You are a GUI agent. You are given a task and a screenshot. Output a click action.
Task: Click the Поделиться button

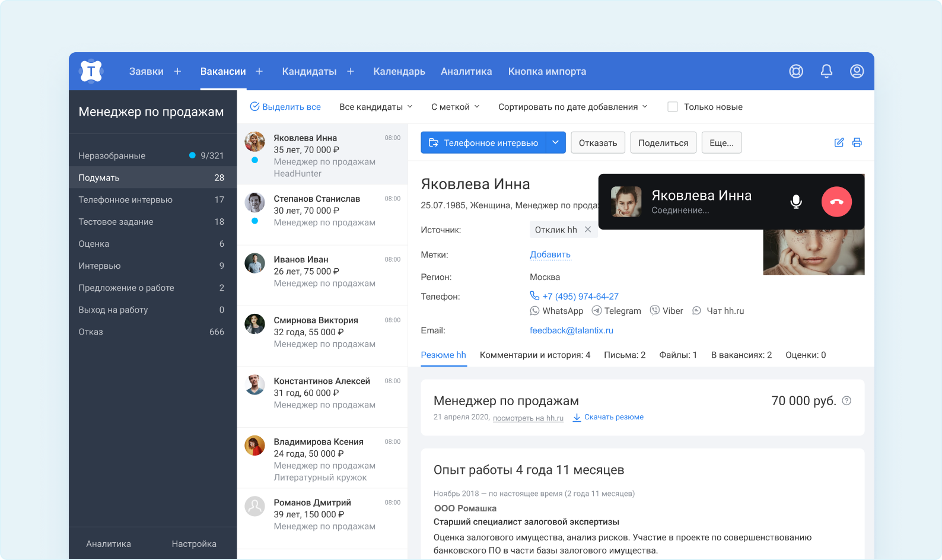pyautogui.click(x=663, y=143)
